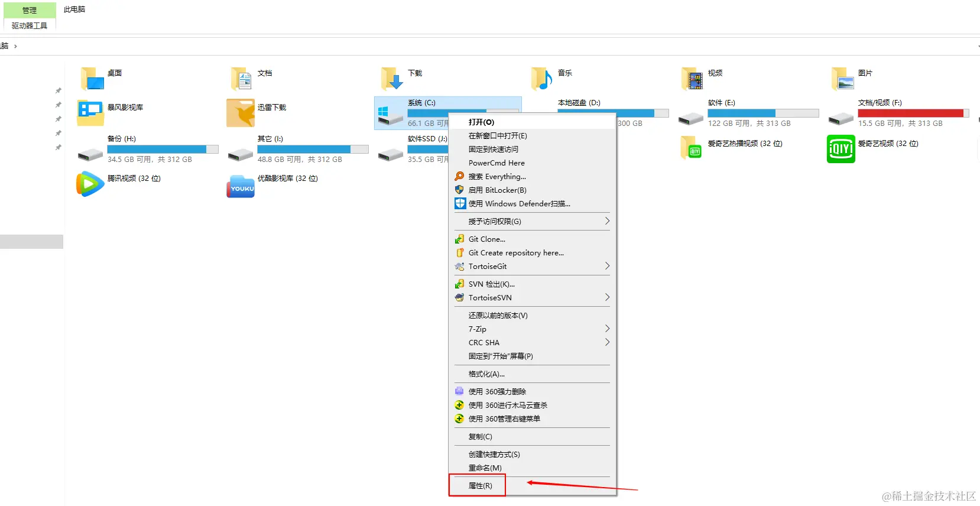Open the 音乐 folder icon
Image resolution: width=980 pixels, height=506 pixels.
click(x=542, y=78)
